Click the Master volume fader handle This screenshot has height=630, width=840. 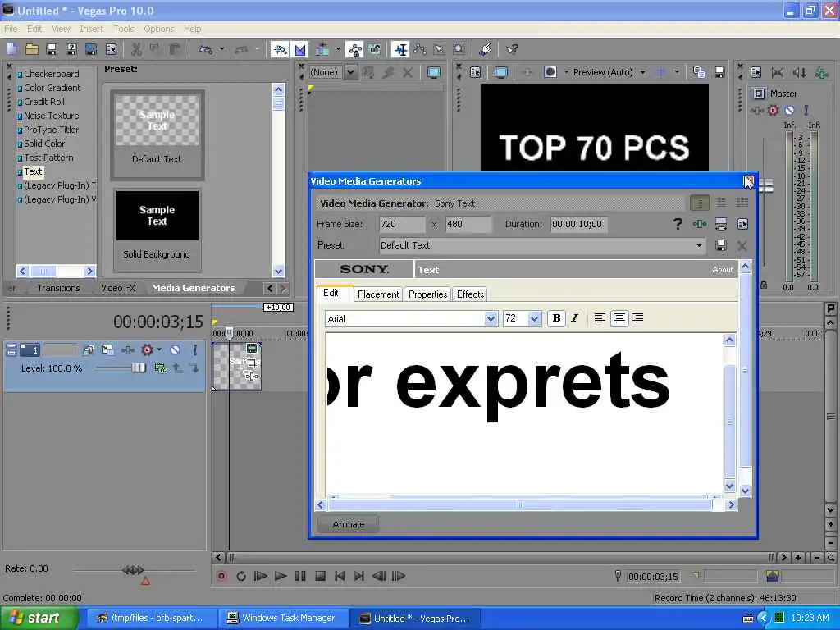coord(766,186)
